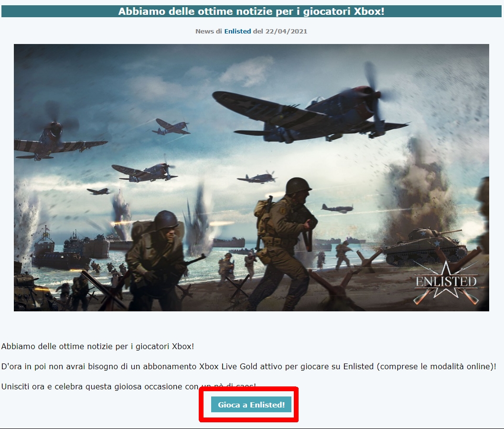Click the 'Gioca a Enlisted!' button
The image size is (504, 429).
point(251,405)
